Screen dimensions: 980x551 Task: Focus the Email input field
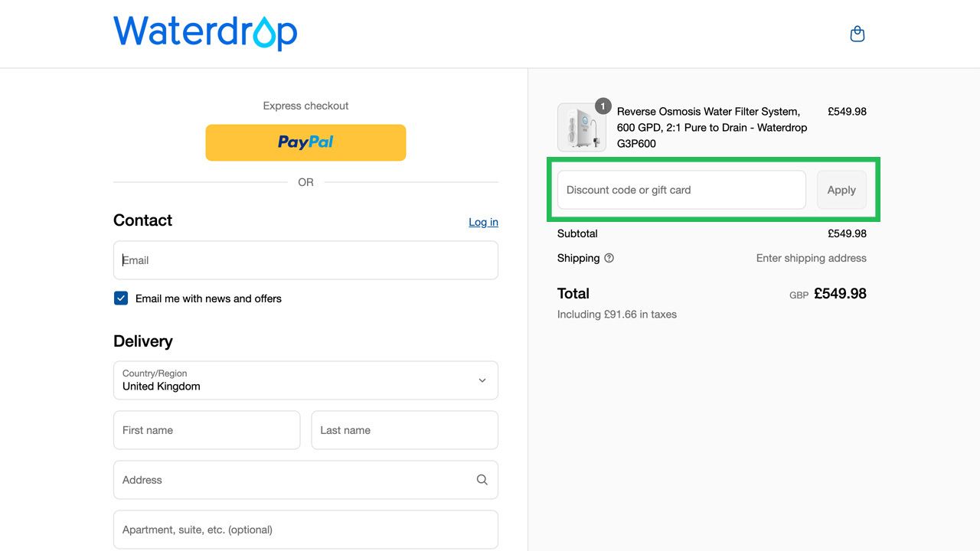click(x=305, y=260)
